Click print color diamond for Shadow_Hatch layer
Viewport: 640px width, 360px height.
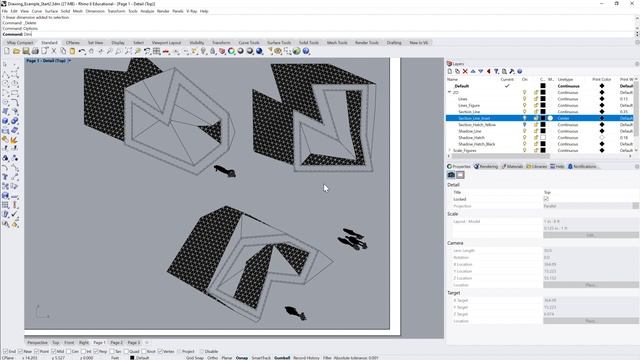point(602,138)
